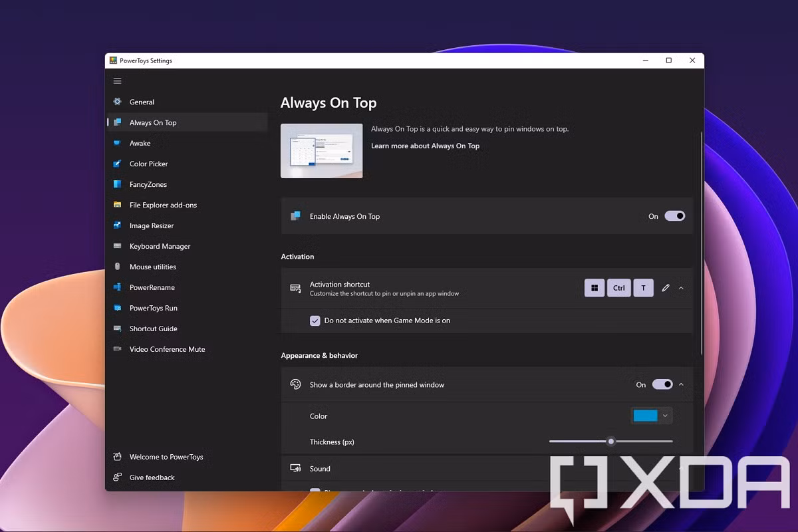Go to the General settings page
Viewport: 798px width, 532px height.
(x=142, y=102)
